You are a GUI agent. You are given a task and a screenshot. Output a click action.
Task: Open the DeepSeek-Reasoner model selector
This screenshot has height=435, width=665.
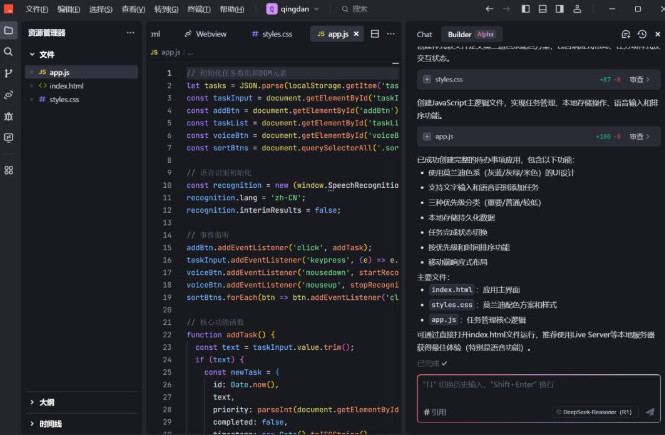click(594, 412)
